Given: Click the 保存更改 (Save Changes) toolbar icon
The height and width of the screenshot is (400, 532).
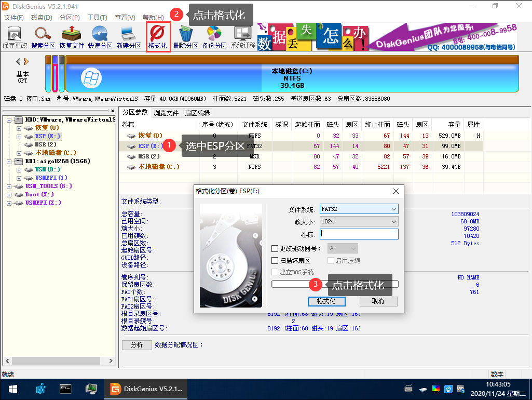Looking at the screenshot, I should click(15, 37).
